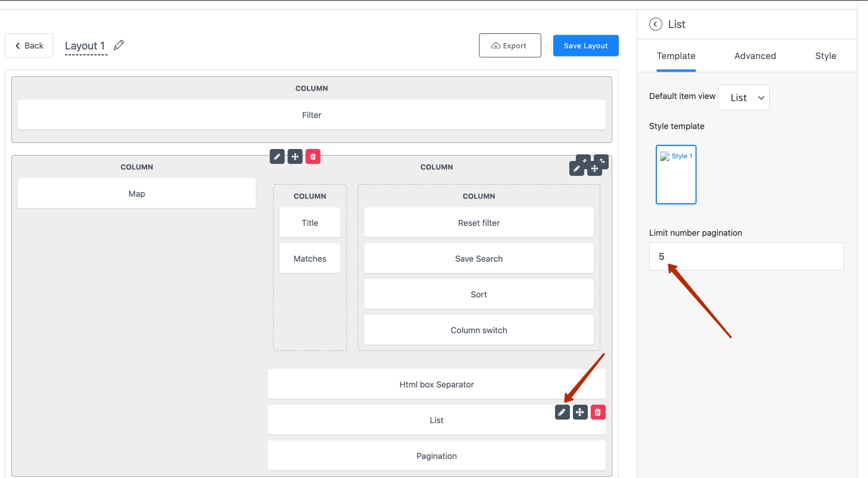Switch to the Advanced tab
Screen dimensions: 868x478
[755, 56]
